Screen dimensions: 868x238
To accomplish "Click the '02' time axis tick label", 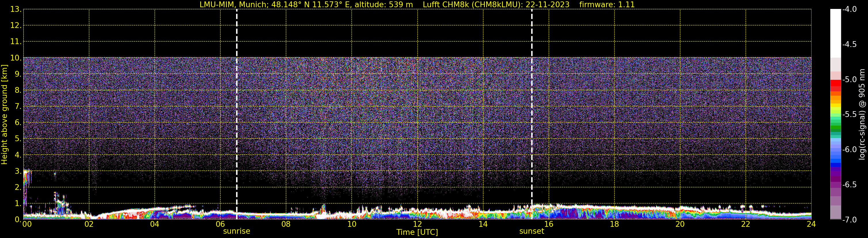I will [x=89, y=224].
